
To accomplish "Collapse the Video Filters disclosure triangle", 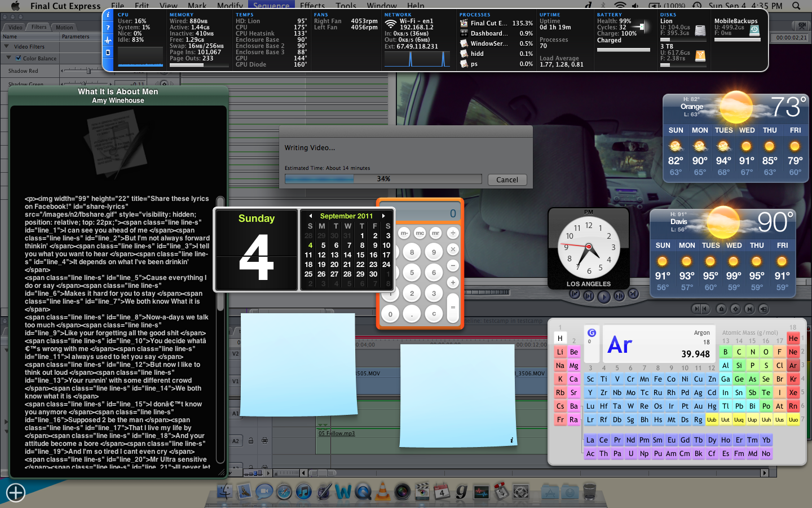I will [7, 46].
